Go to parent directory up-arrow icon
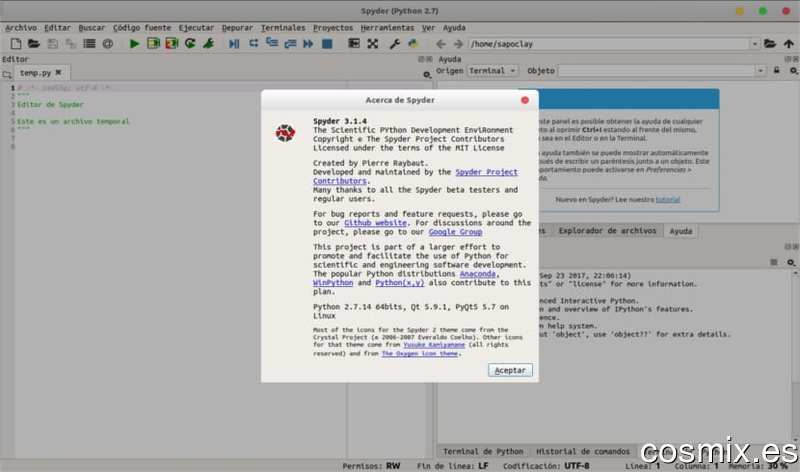800x472 pixels. [x=789, y=44]
